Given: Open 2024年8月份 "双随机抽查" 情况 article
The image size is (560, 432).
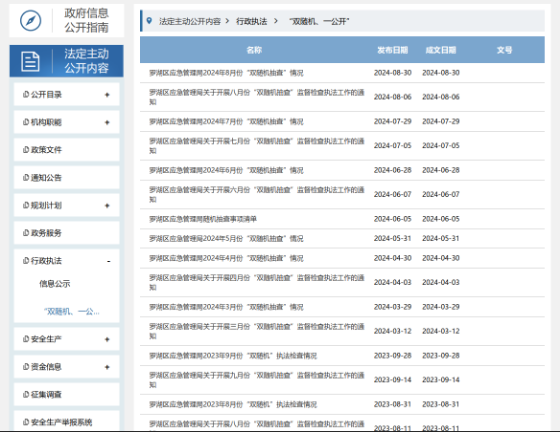Looking at the screenshot, I should click(x=226, y=73).
